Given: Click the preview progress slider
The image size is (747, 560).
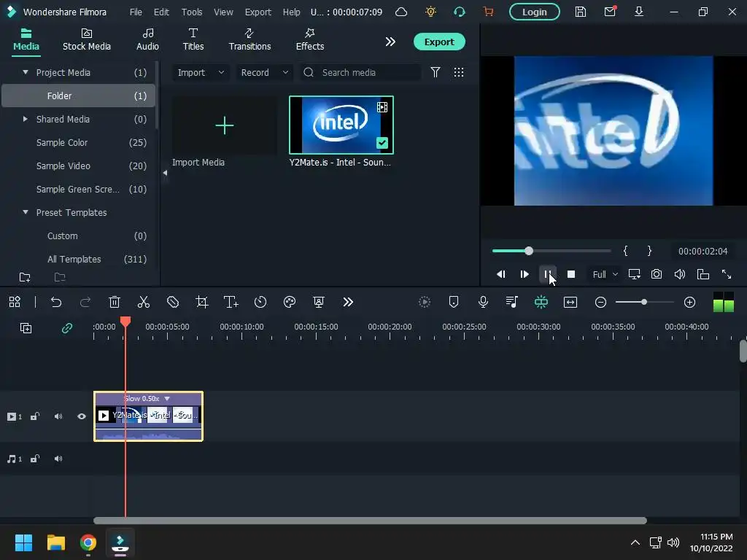Looking at the screenshot, I should (551, 251).
